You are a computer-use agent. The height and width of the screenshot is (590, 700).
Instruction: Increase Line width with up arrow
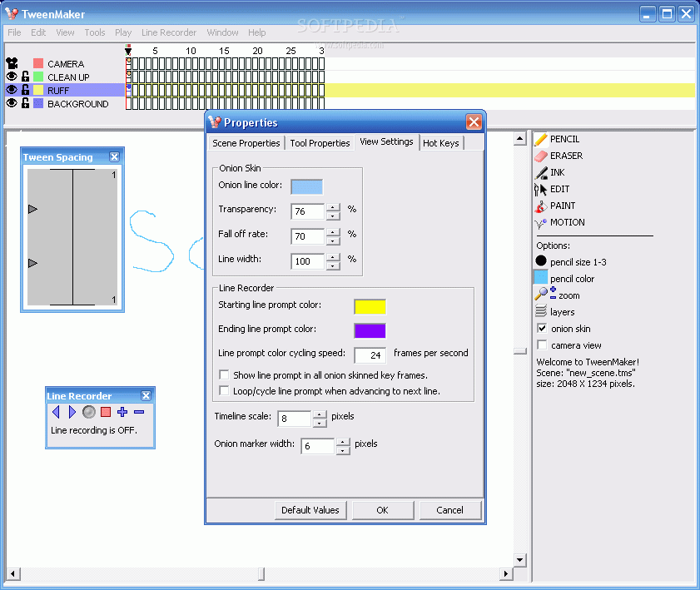[x=333, y=257]
